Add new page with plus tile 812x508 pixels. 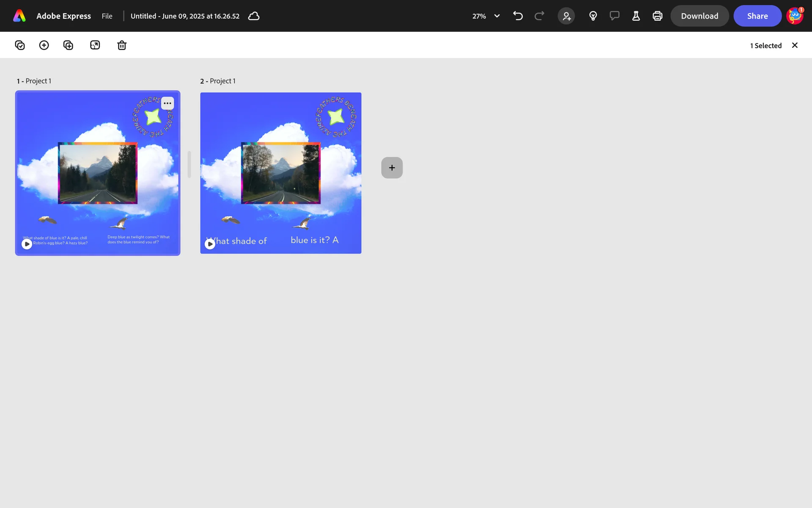point(392,168)
